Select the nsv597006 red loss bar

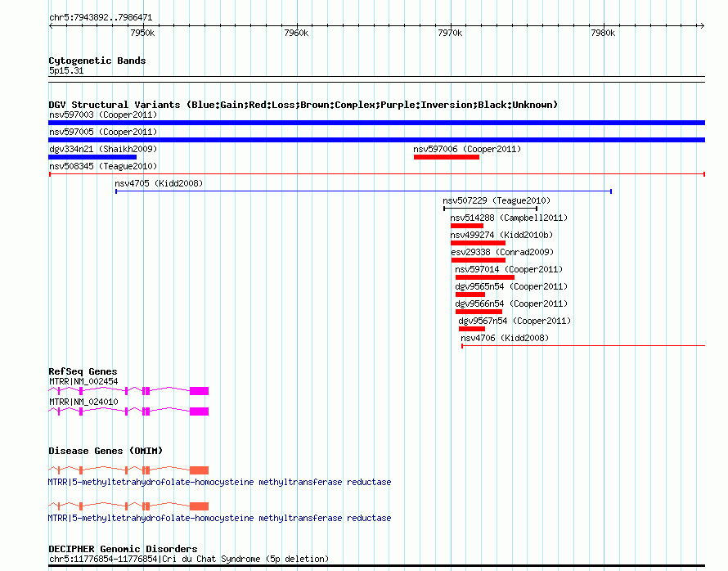pyautogui.click(x=446, y=157)
